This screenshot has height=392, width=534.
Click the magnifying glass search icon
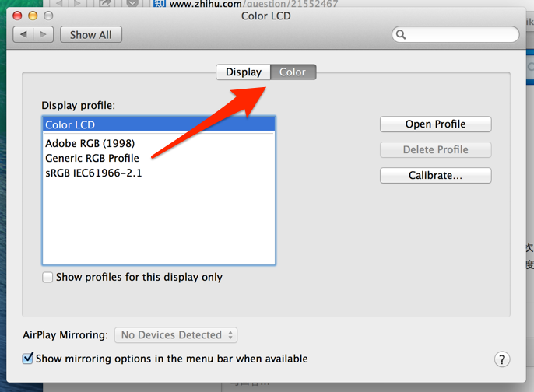[401, 34]
